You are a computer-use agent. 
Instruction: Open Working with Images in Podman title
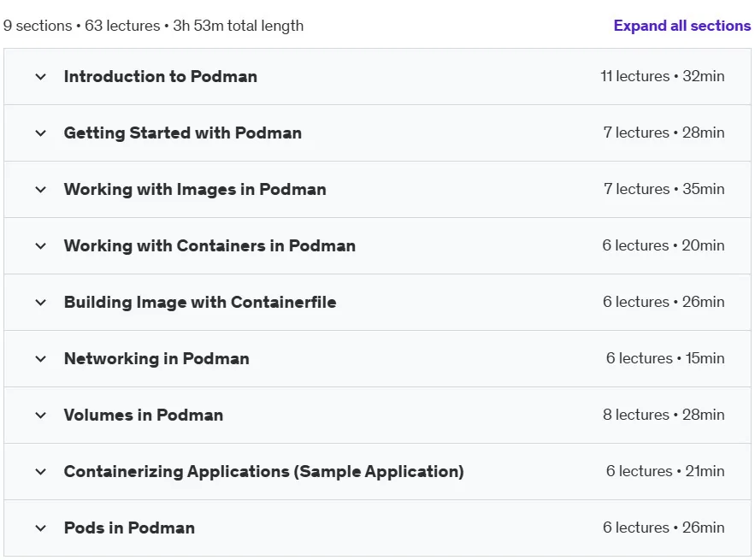(195, 189)
